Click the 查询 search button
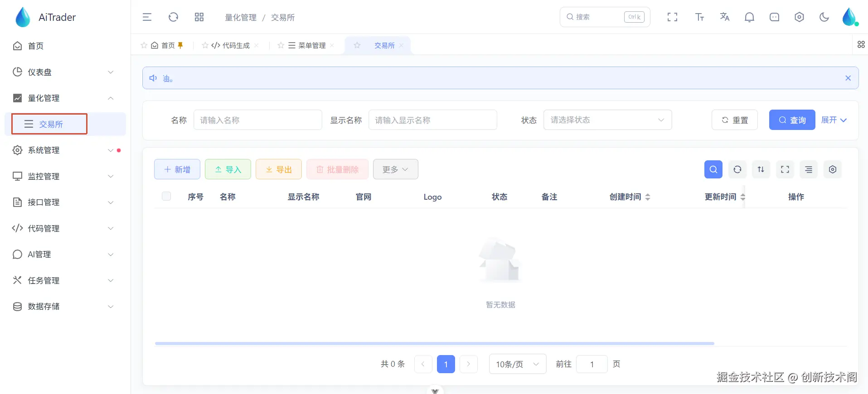This screenshot has width=868, height=394. (x=792, y=120)
